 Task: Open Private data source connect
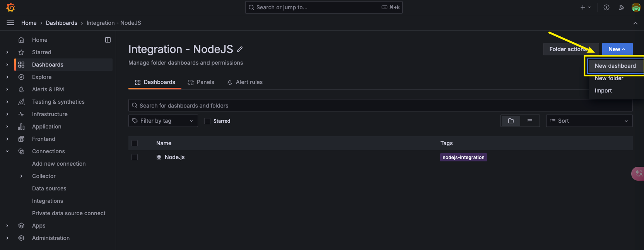(69, 213)
